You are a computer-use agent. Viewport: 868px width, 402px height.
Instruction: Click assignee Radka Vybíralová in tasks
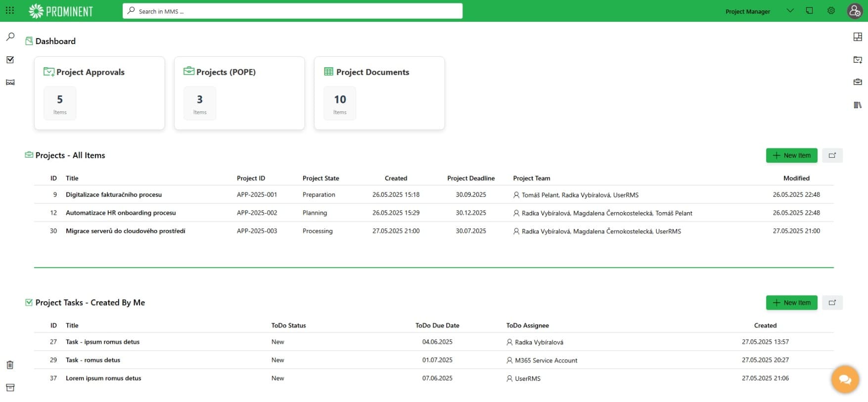click(x=539, y=342)
